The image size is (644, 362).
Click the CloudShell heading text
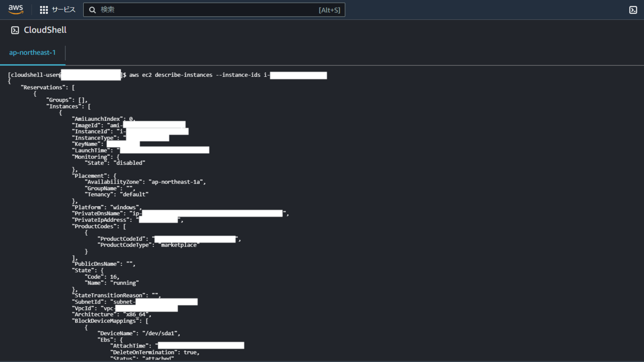45,30
